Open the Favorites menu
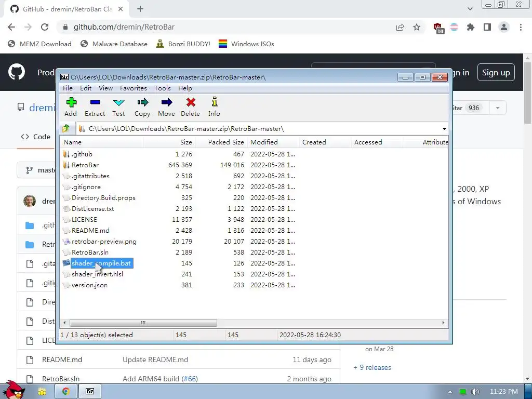This screenshot has width=532, height=399. coord(134,88)
